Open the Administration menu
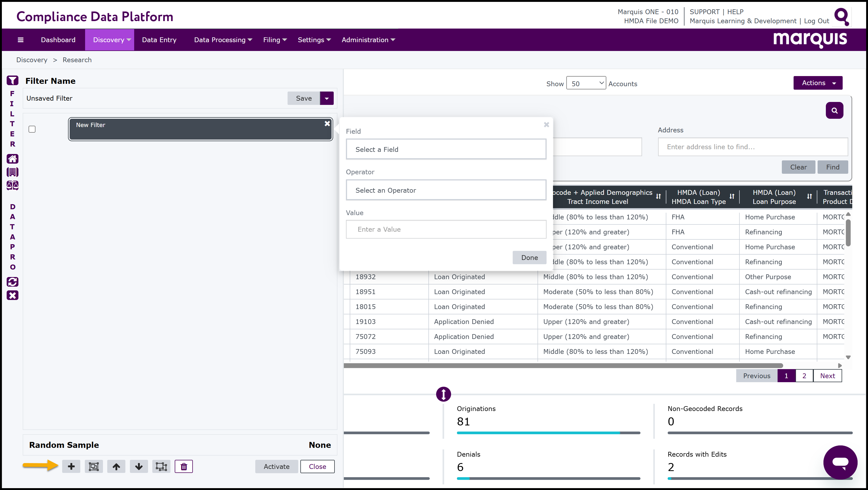Image resolution: width=868 pixels, height=490 pixels. point(368,40)
